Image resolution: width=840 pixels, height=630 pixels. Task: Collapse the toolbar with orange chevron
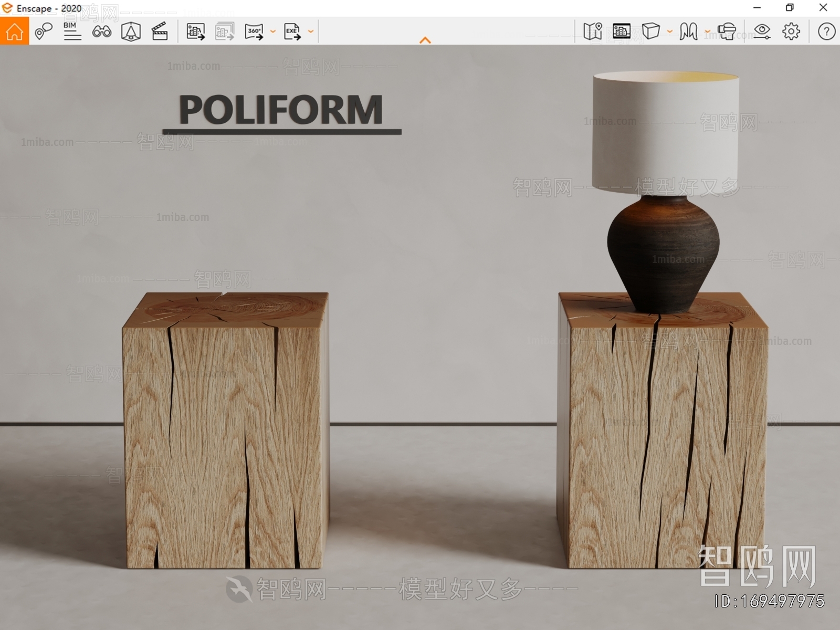[x=425, y=40]
